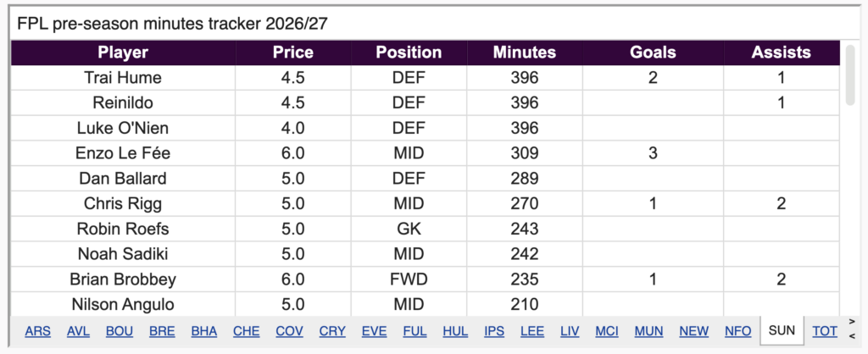This screenshot has width=868, height=354.
Task: Click the Player column header
Action: pos(124,53)
